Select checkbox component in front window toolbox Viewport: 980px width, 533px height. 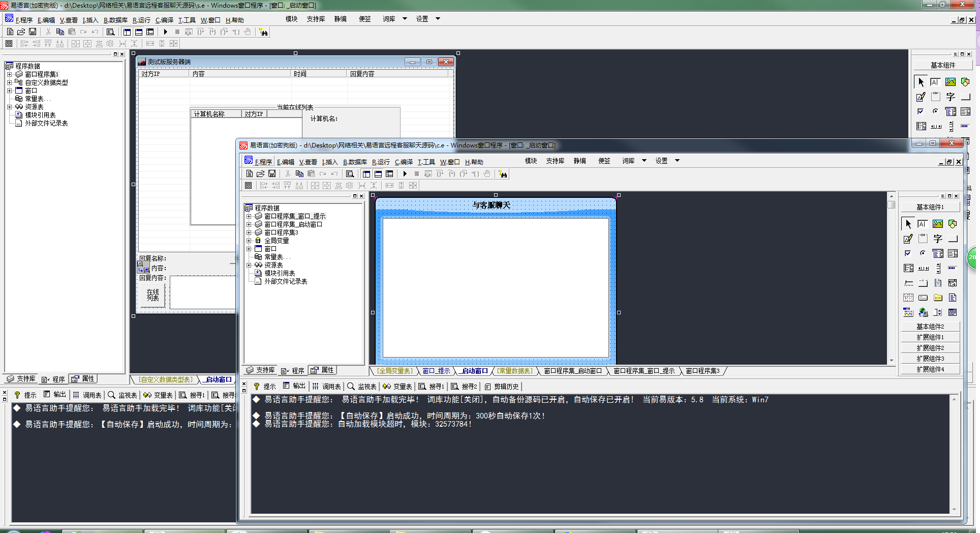pos(908,253)
